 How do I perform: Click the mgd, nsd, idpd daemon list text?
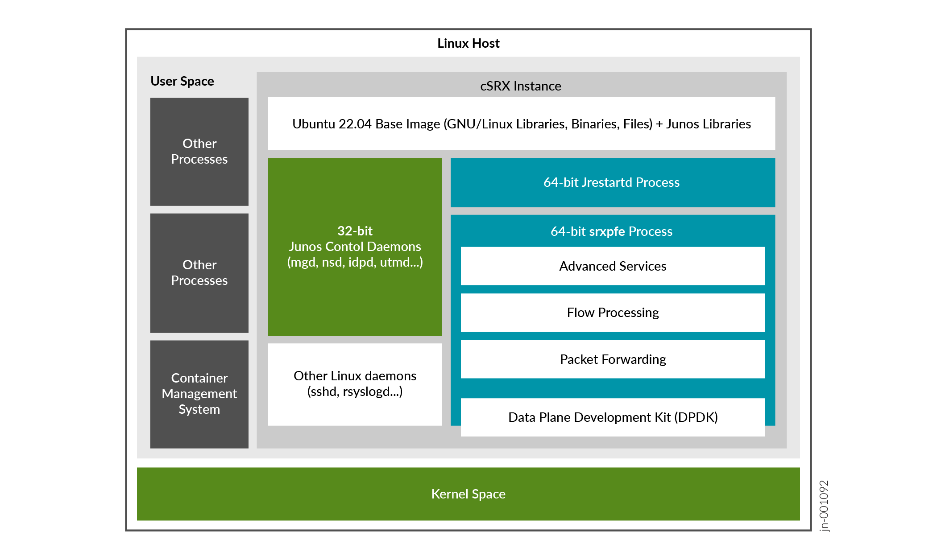click(x=355, y=262)
